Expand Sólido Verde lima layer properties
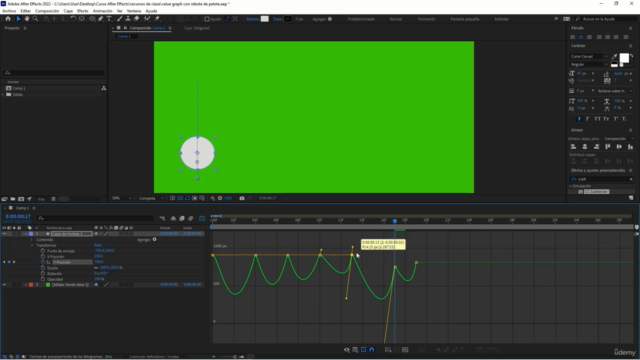640x360 pixels. [x=26, y=284]
